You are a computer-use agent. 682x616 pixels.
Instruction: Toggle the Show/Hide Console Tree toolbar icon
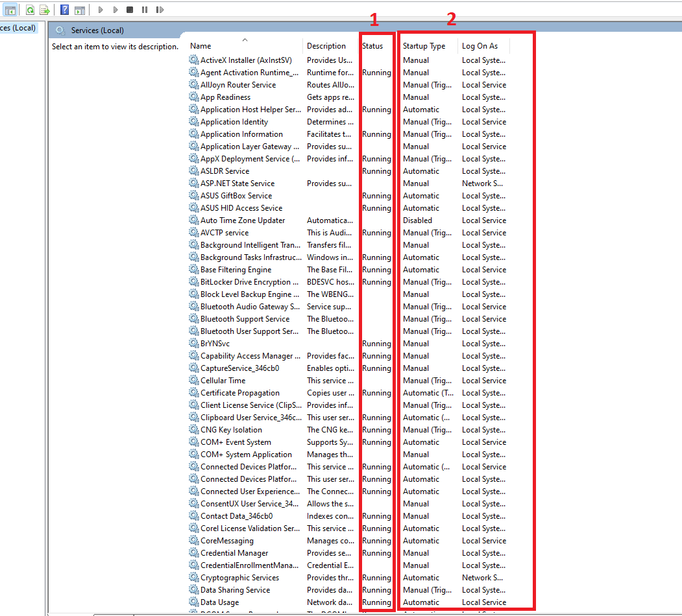point(10,10)
